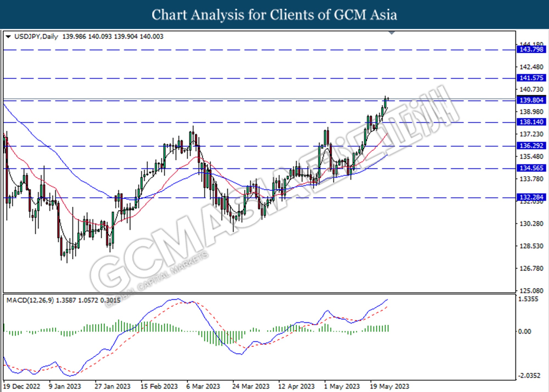
Task: Click the 24 Mar 2023 date label
Action: coord(251,387)
